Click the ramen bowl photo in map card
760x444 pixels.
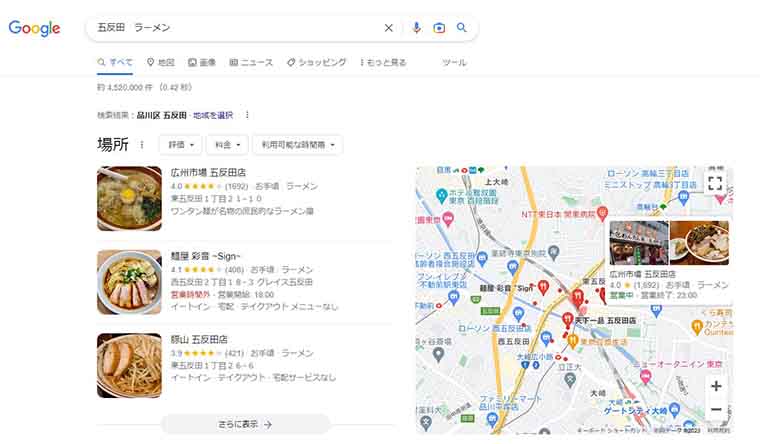[x=699, y=243]
